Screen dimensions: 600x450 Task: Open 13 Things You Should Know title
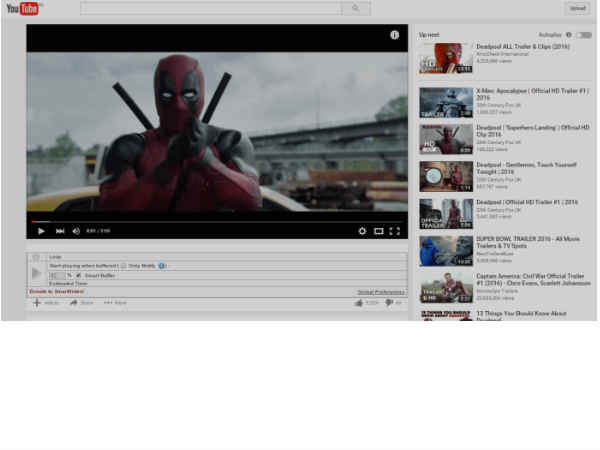[x=521, y=316]
